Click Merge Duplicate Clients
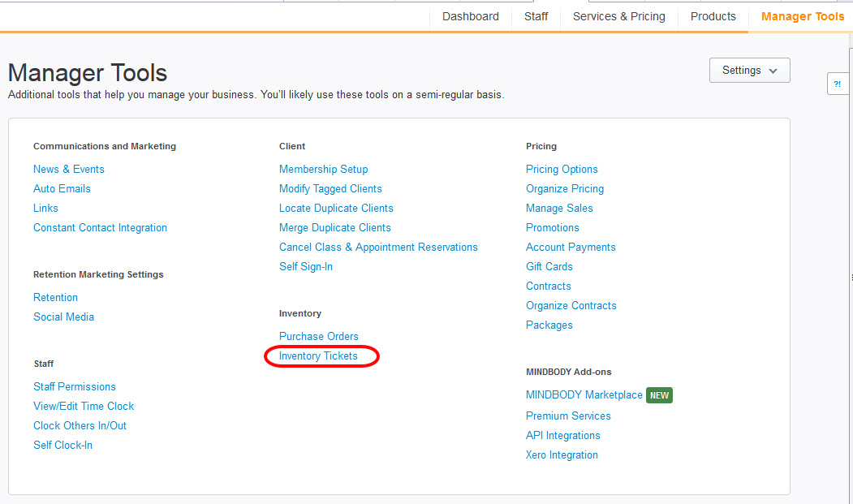The image size is (853, 504). pyautogui.click(x=334, y=228)
